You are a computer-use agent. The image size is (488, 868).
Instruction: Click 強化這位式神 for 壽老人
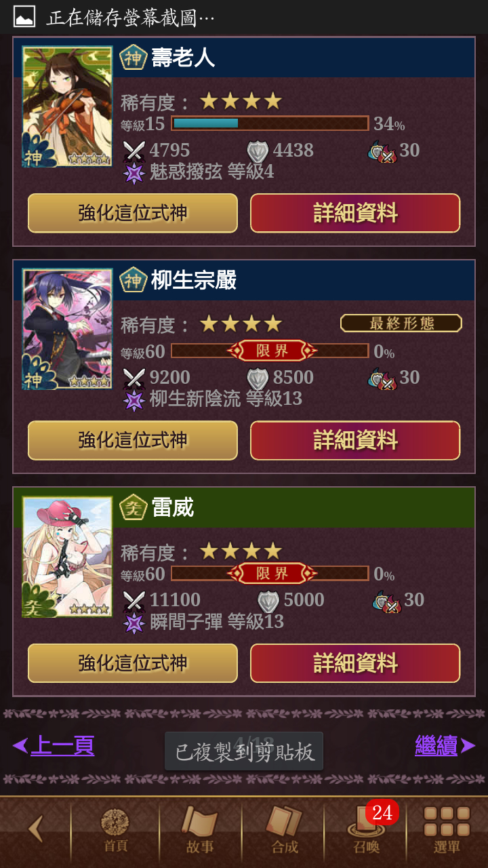pyautogui.click(x=133, y=213)
